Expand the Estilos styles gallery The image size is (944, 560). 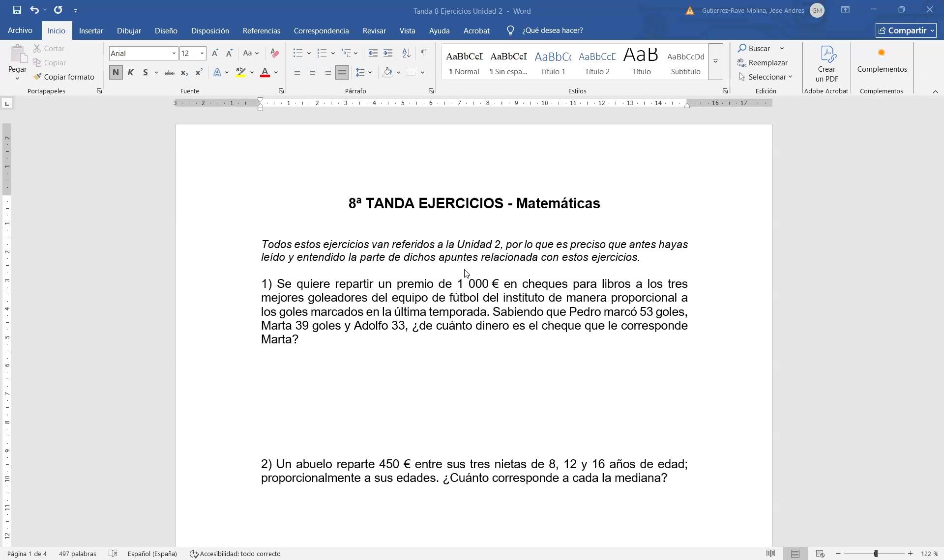click(715, 61)
